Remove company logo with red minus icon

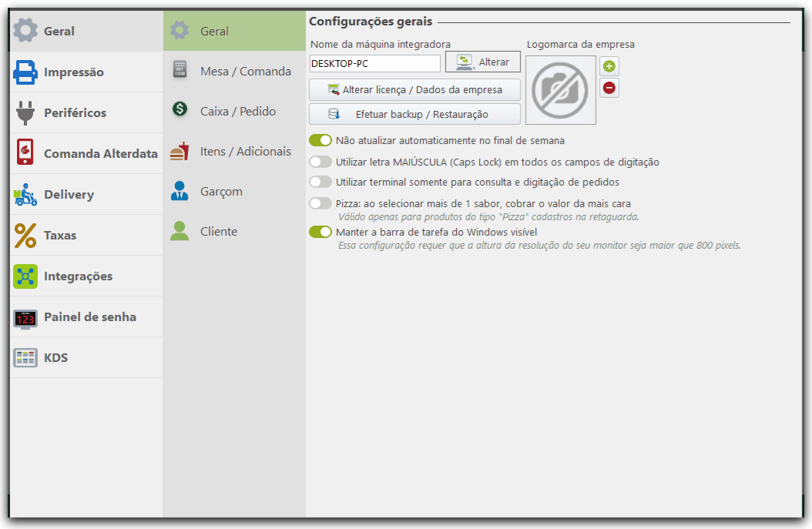pyautogui.click(x=609, y=88)
